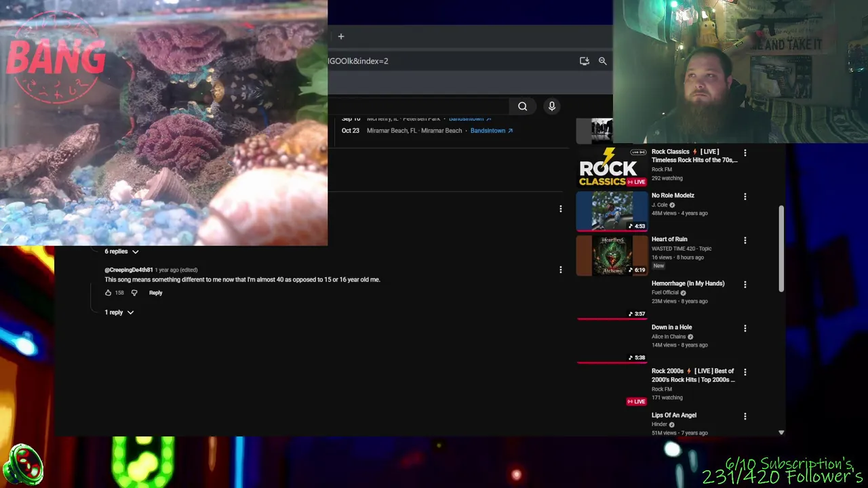The height and width of the screenshot is (488, 868).
Task: Reply to the CreepingDe4th81 comment
Action: [x=156, y=293]
